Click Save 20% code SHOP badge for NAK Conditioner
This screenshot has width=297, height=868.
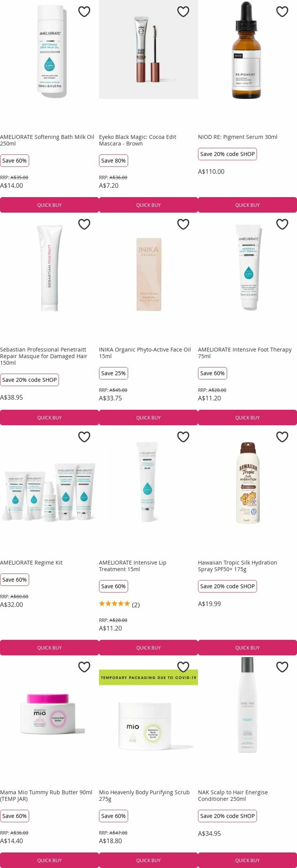pos(228,816)
